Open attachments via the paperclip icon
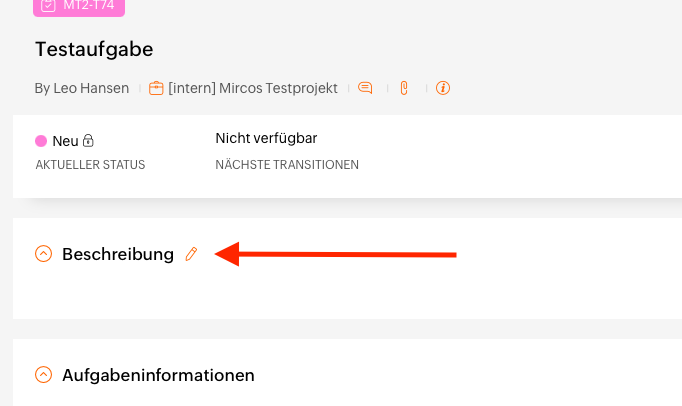Viewport: 682px width, 406px height. [404, 88]
